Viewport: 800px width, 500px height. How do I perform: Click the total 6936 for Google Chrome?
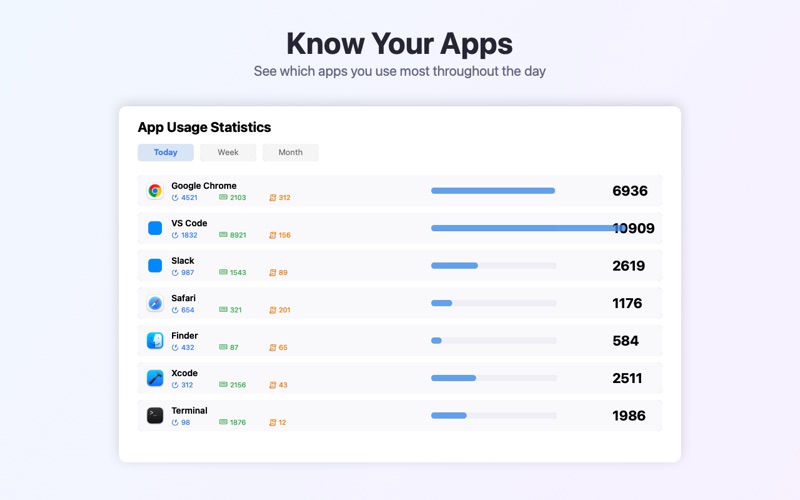(630, 191)
